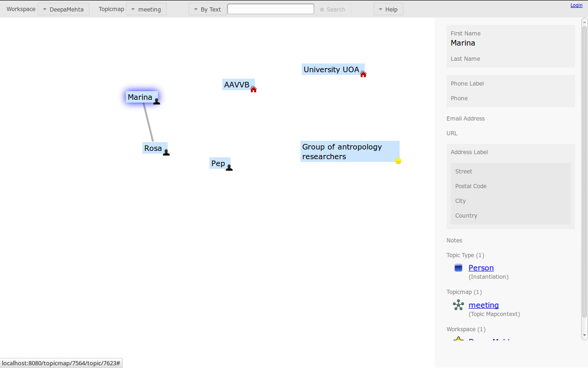Select the Rosa topic label
Screen dimensions: 588x368
coord(153,148)
